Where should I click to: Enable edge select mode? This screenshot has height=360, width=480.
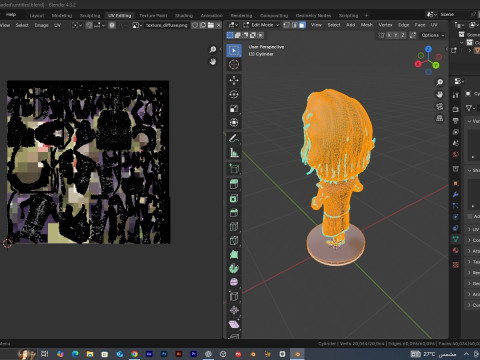point(295,25)
